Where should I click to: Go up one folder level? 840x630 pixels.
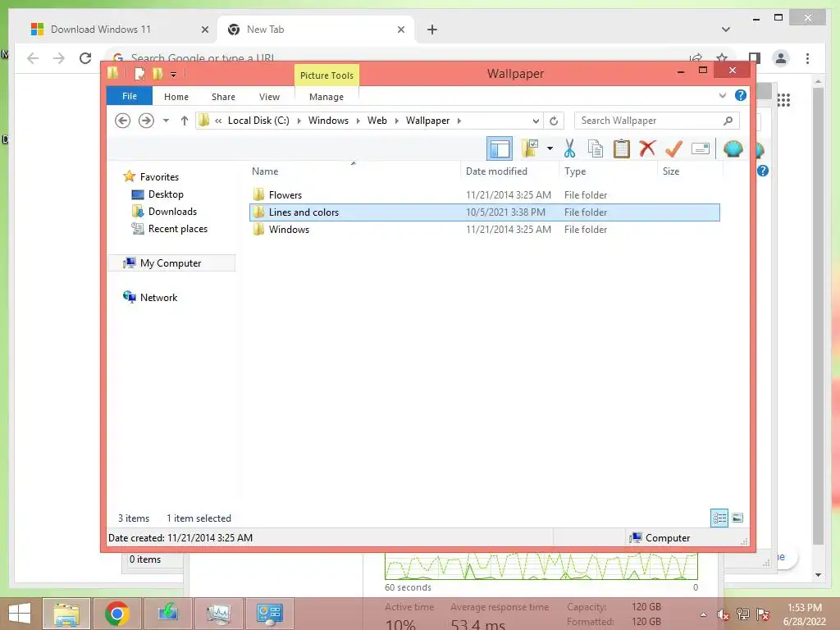point(185,121)
